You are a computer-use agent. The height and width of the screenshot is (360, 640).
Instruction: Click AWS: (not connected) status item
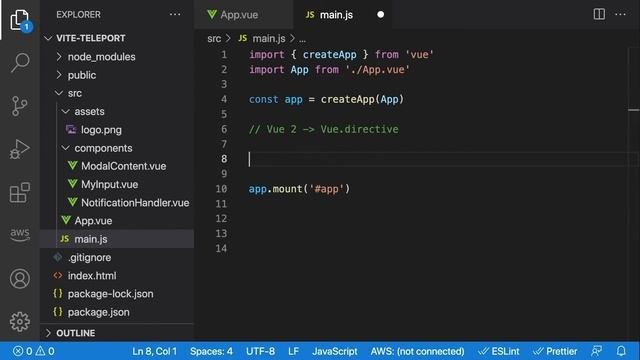pos(417,351)
